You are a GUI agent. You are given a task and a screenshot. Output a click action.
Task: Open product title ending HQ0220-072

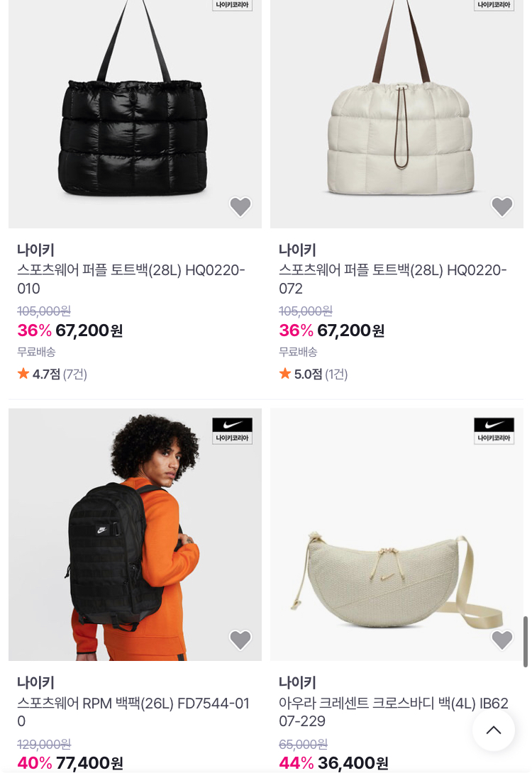click(x=393, y=279)
